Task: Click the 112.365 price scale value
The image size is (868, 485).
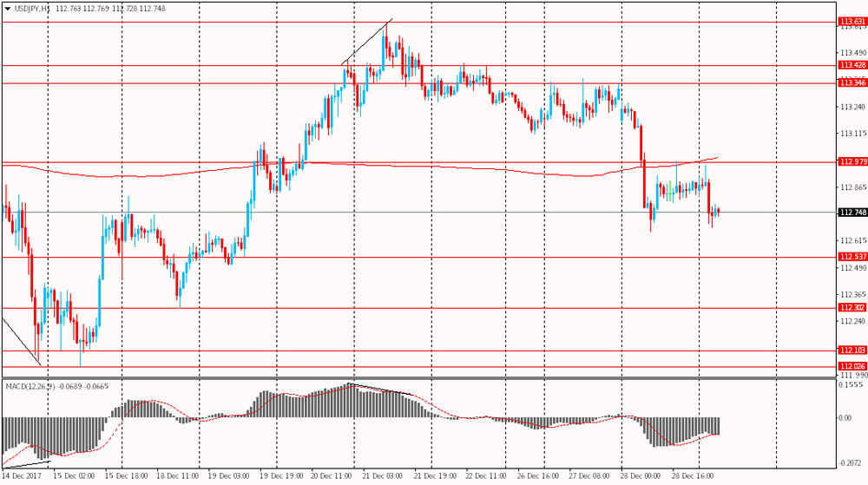Action: tap(853, 295)
